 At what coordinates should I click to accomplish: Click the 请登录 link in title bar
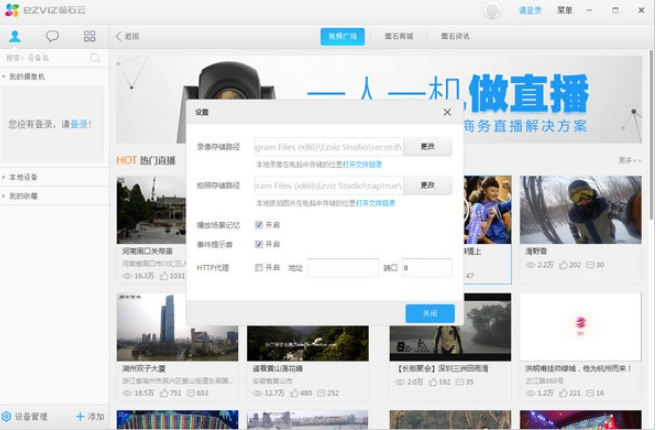(x=530, y=10)
